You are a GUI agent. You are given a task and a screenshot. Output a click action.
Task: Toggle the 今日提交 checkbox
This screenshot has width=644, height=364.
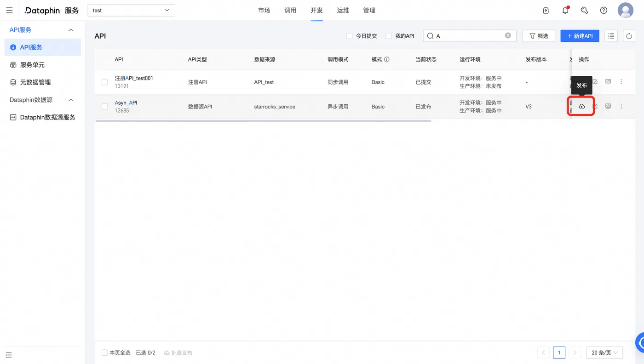tap(349, 36)
